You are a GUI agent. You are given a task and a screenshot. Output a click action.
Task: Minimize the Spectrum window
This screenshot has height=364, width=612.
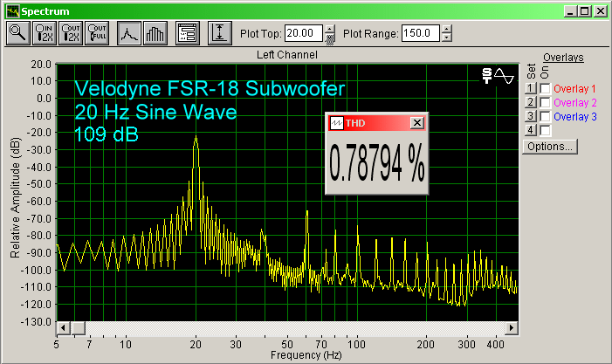click(x=571, y=11)
